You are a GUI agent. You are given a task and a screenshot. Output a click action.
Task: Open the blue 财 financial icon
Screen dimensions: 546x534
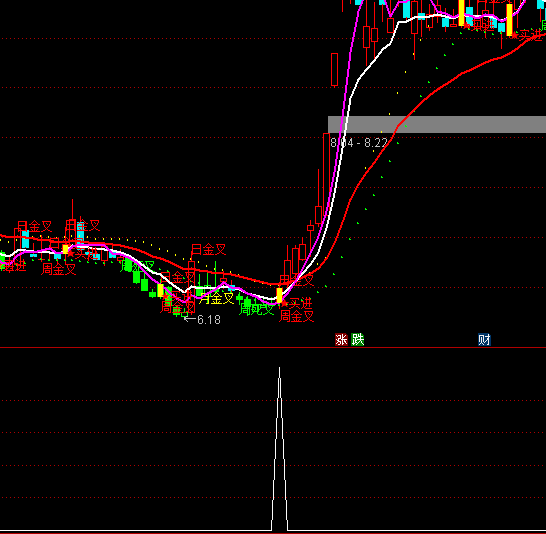point(484,339)
